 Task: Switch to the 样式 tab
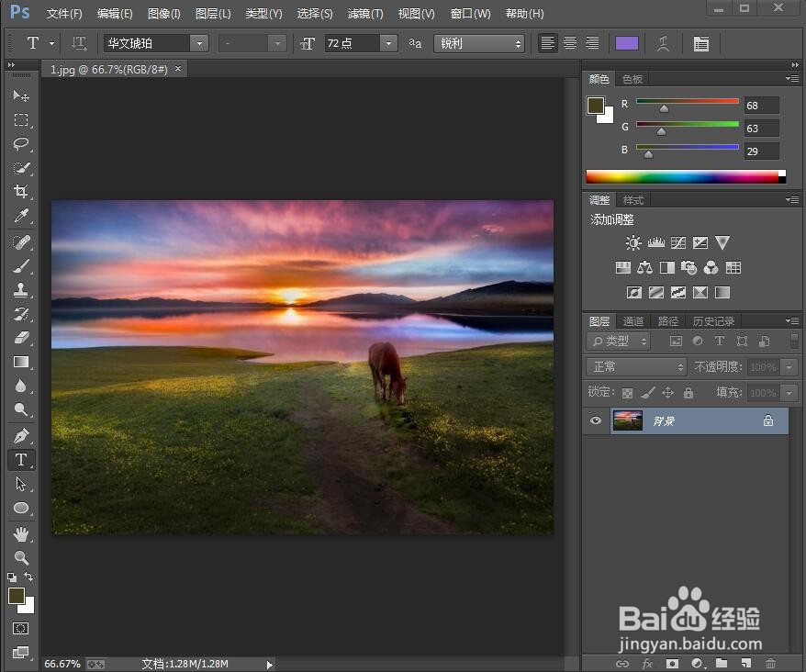(x=632, y=200)
